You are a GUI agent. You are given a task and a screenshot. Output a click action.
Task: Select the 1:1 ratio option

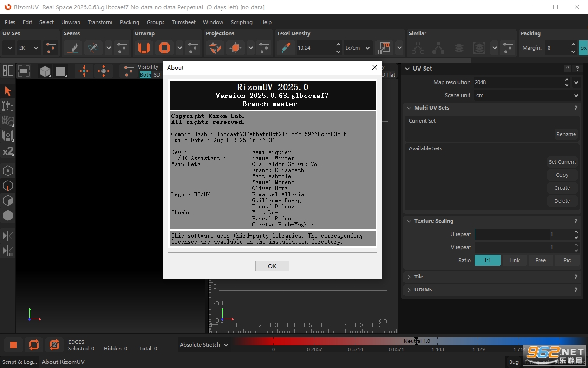click(x=488, y=260)
